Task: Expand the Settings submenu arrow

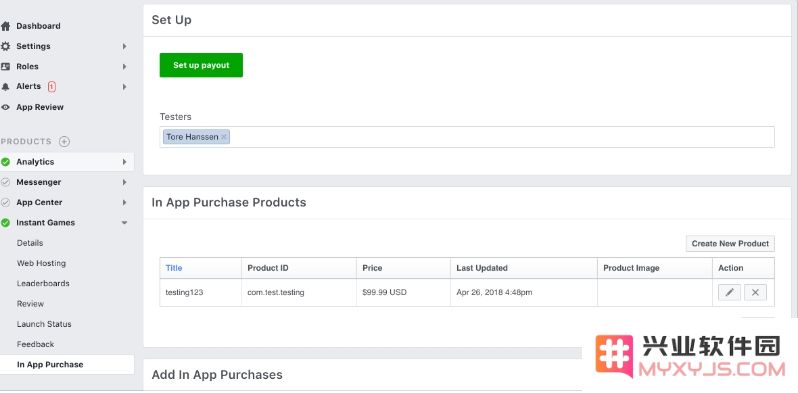Action: [124, 46]
